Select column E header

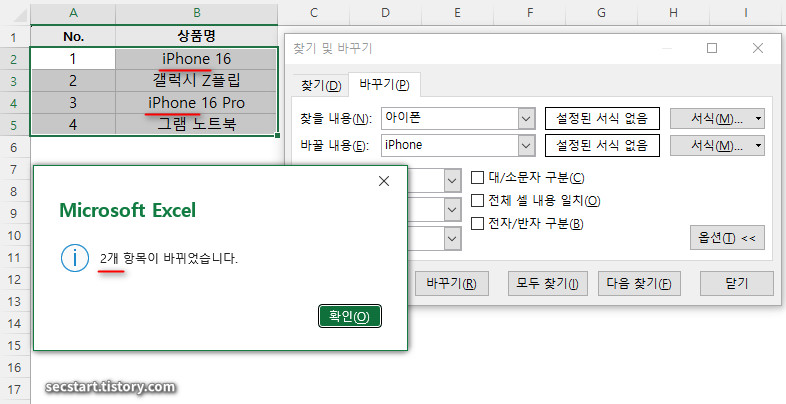[458, 14]
